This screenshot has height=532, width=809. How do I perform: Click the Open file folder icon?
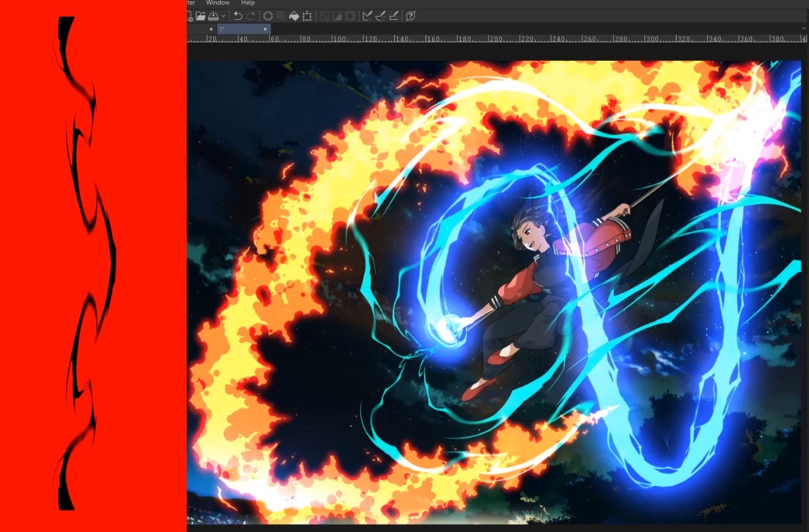pos(200,16)
